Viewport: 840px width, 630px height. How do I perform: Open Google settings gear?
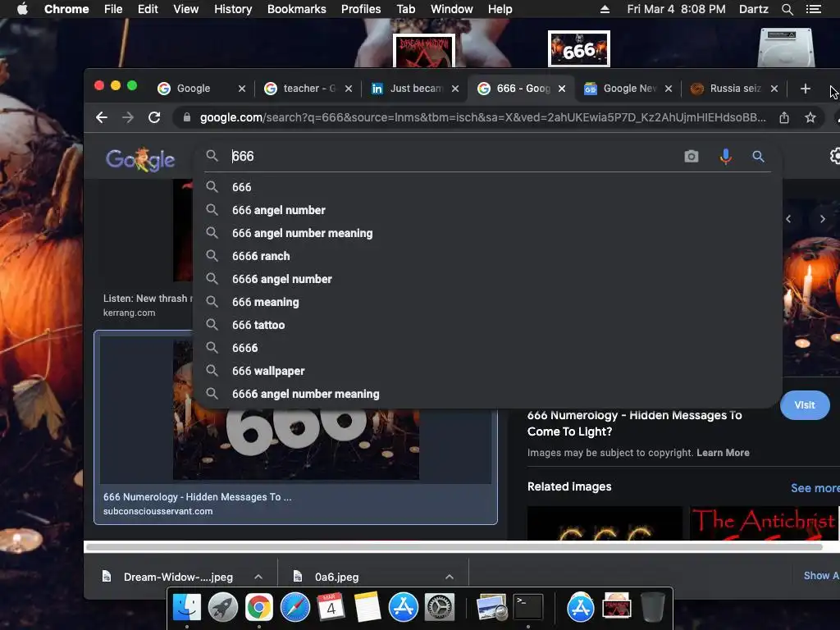point(834,156)
